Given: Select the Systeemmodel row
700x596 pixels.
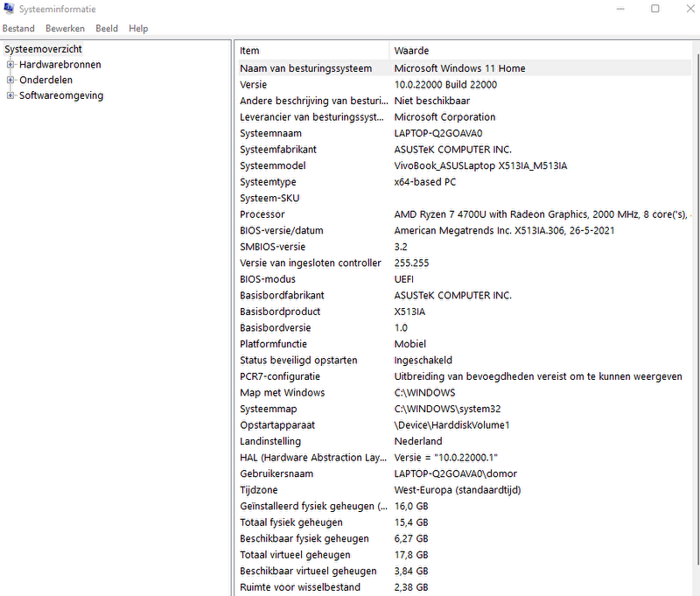Looking at the screenshot, I should [272, 165].
